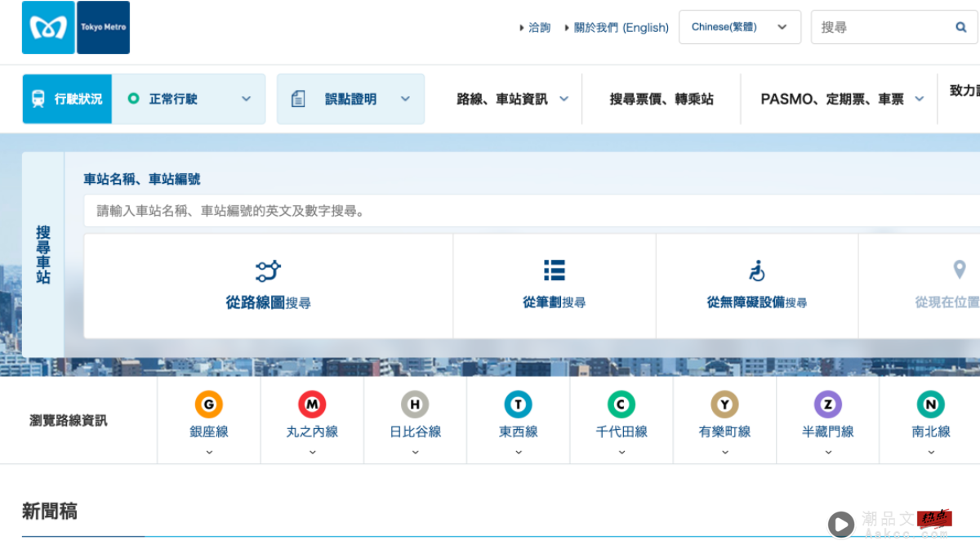Select the Hibiya Line H icon
This screenshot has width=980, height=559.
pos(414,404)
